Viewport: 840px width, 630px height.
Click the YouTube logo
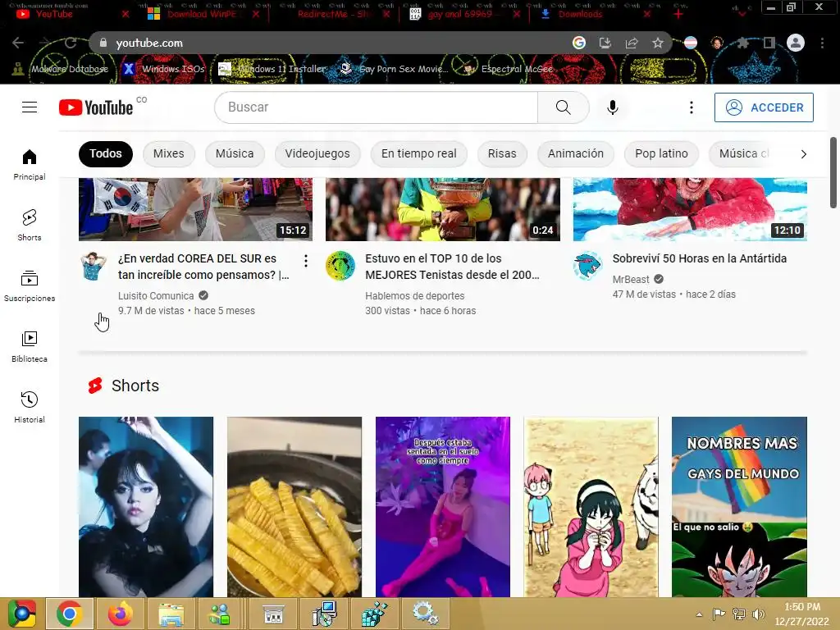point(96,107)
